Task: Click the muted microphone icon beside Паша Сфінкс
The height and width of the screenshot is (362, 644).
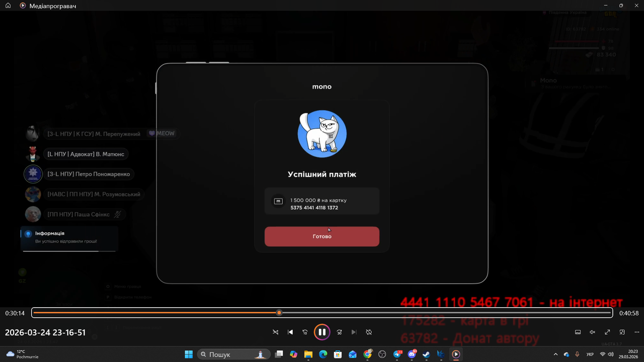Action: (x=118, y=214)
